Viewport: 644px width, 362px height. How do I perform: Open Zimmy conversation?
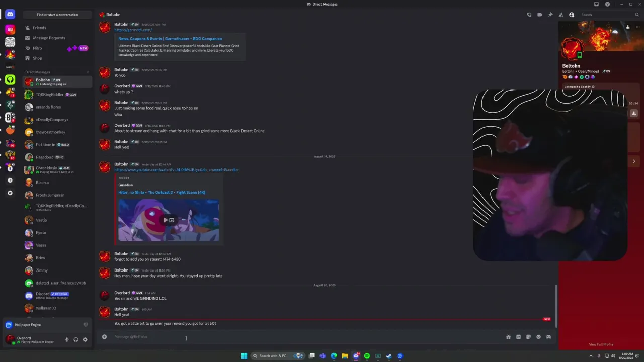tap(57, 270)
